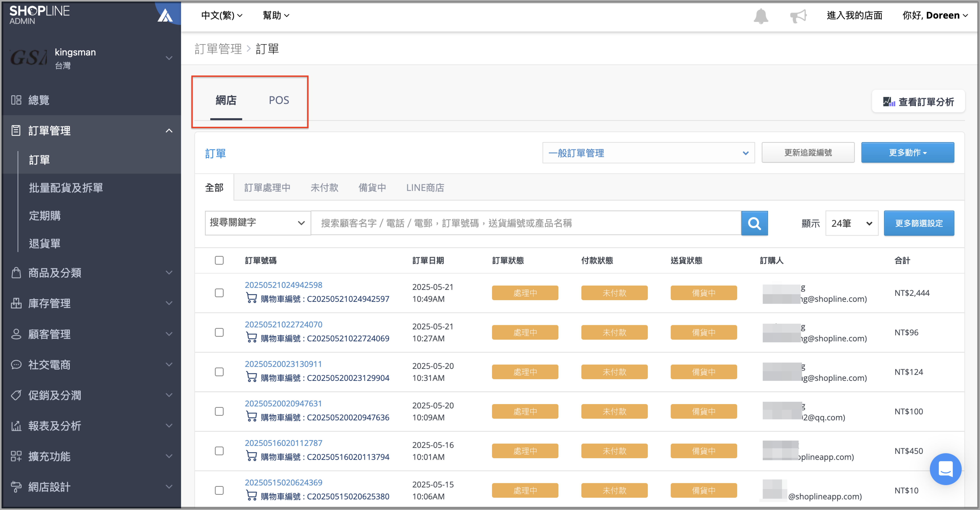Toggle the select-all orders checkbox
The height and width of the screenshot is (510, 980).
coord(219,260)
